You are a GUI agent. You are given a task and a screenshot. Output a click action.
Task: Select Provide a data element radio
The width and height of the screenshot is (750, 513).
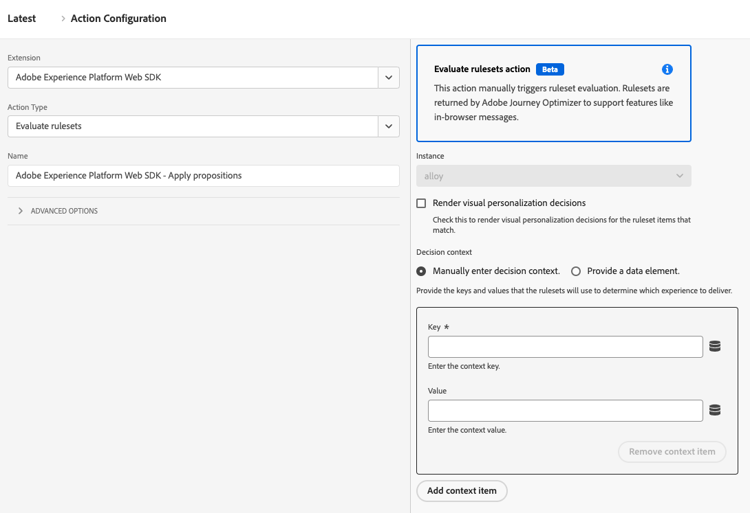click(576, 271)
